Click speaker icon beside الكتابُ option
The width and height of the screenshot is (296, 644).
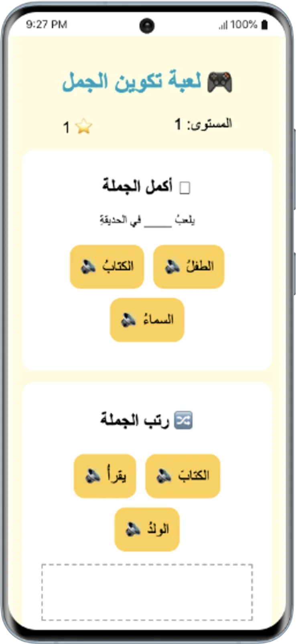(88, 267)
